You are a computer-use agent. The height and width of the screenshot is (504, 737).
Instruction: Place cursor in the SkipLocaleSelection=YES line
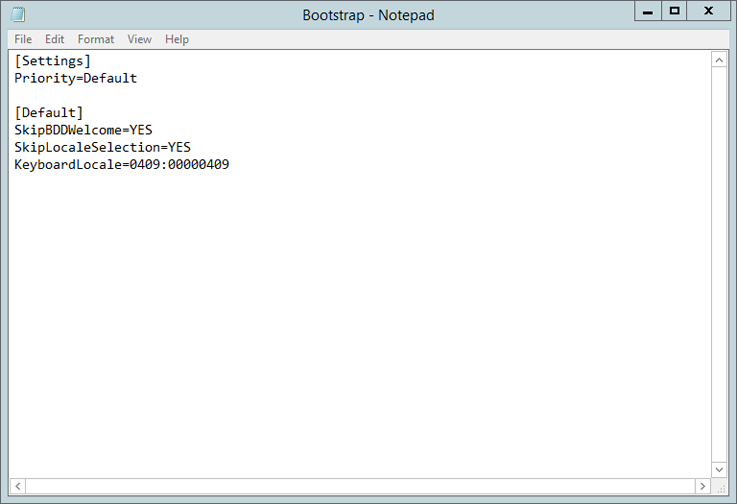[x=102, y=147]
